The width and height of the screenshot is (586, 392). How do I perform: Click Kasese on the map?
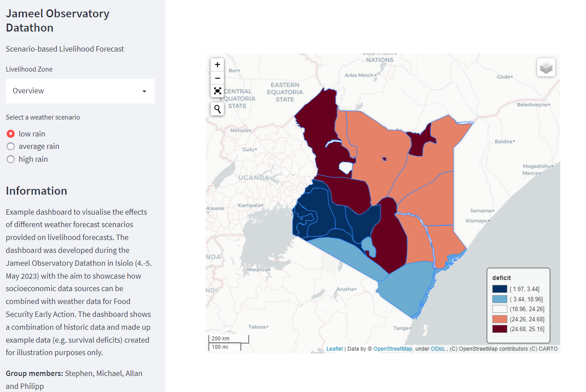tap(215, 208)
